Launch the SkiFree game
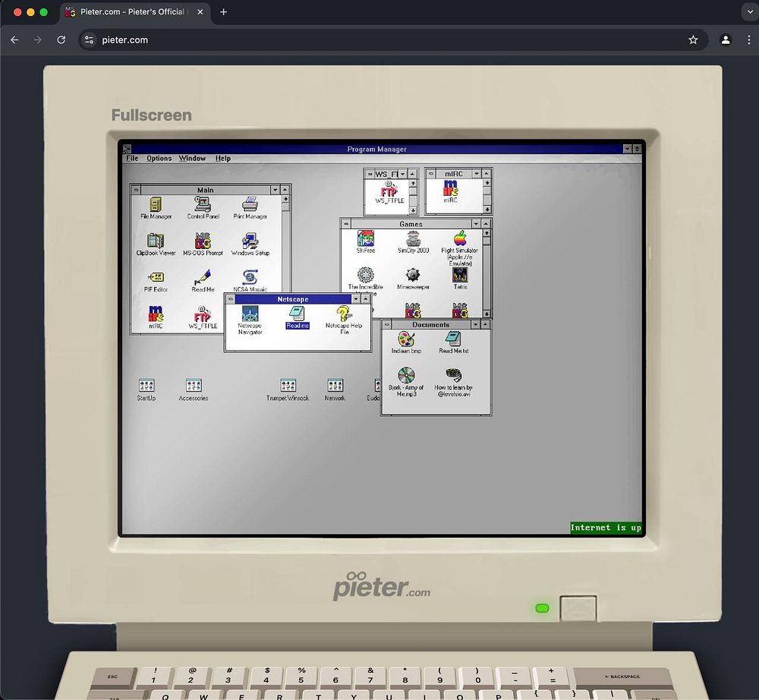This screenshot has width=759, height=700. click(366, 242)
